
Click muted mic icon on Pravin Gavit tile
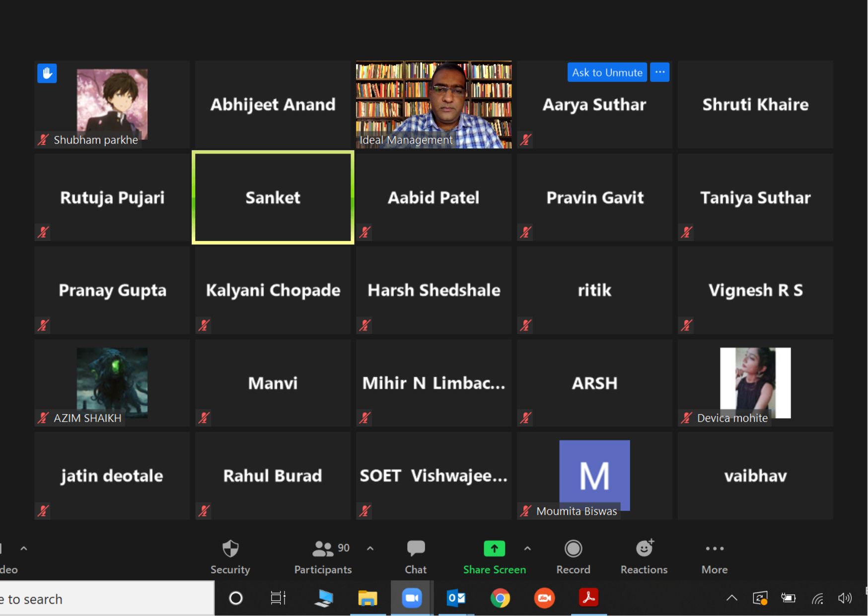tap(526, 232)
